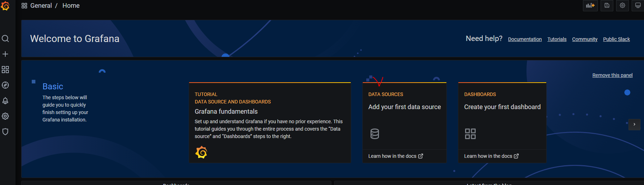Click external link icon under Data Sources card
644x185 pixels.
tap(421, 156)
